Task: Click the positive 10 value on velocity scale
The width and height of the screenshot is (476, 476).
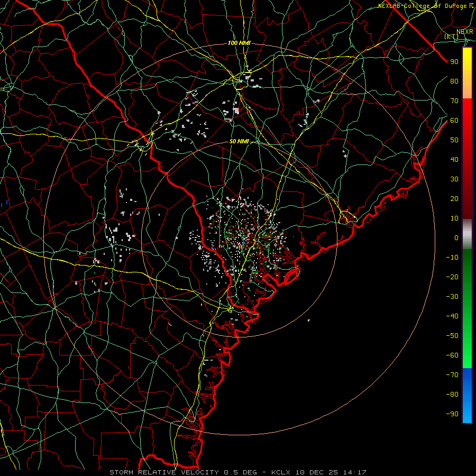Action: (x=454, y=218)
